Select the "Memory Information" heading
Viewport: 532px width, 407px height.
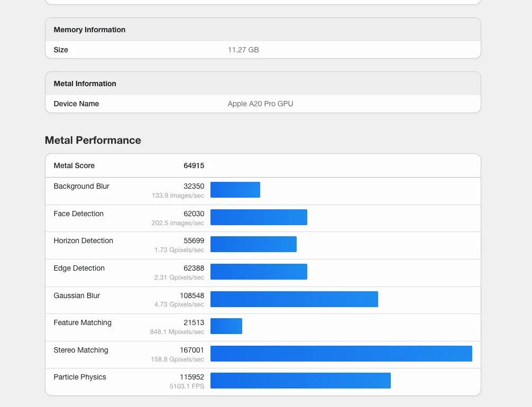coord(89,30)
